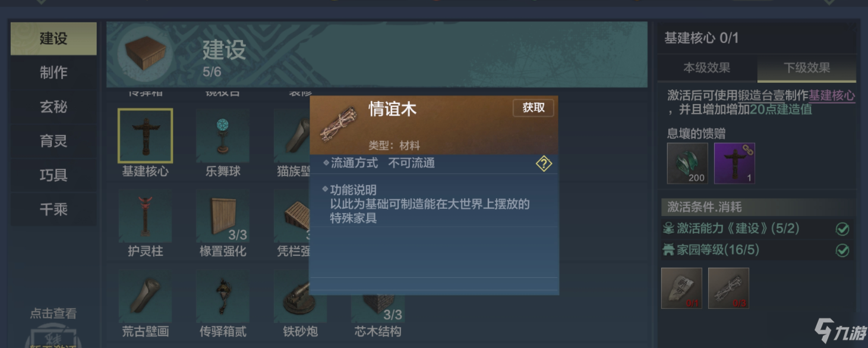Screen dimensions: 868x348
Task: Follow the 基建核心 highlighted link
Action: (832, 95)
